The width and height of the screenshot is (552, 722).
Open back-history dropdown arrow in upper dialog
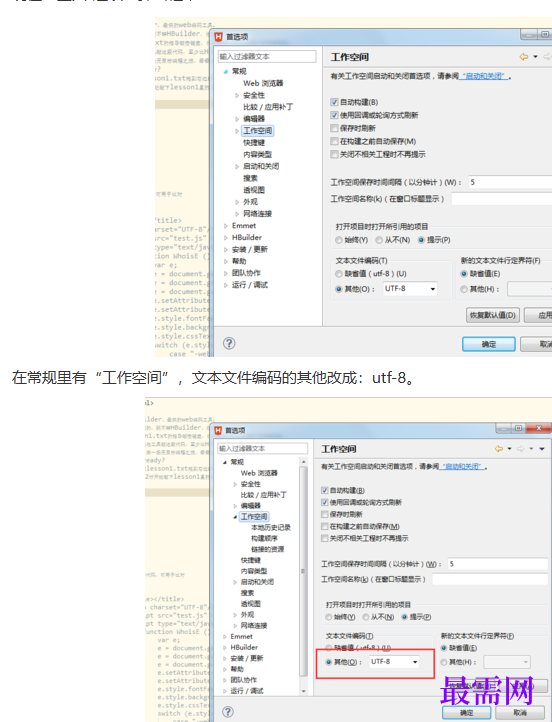tap(535, 57)
